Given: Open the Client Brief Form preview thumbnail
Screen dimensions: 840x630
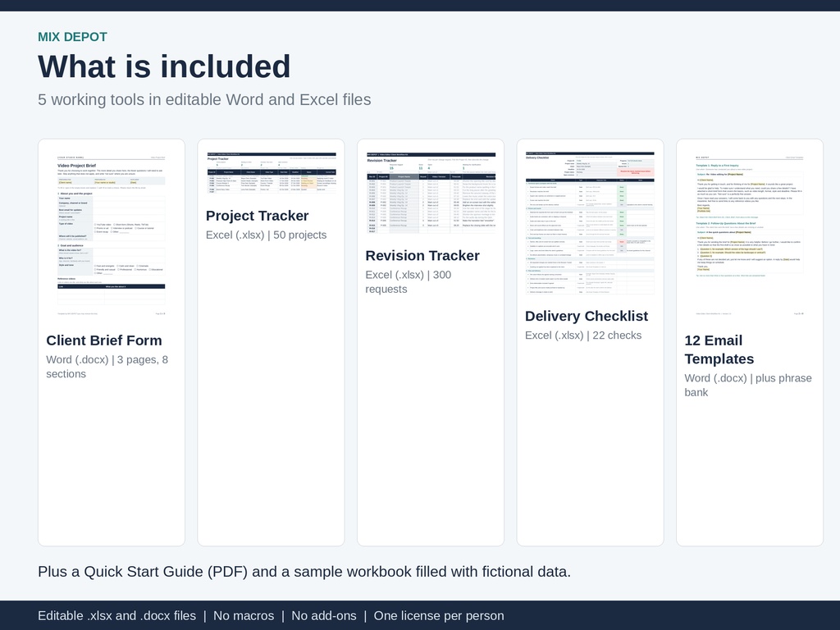Looking at the screenshot, I should coord(112,235).
